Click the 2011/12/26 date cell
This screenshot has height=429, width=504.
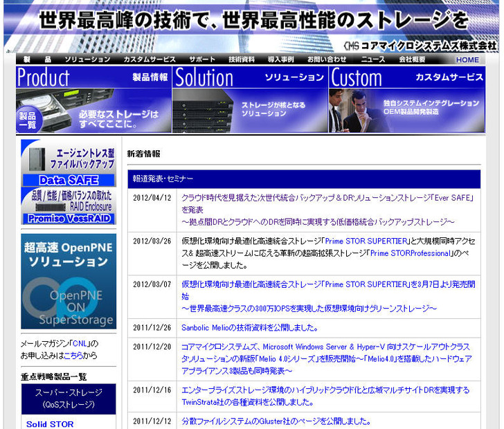click(152, 328)
